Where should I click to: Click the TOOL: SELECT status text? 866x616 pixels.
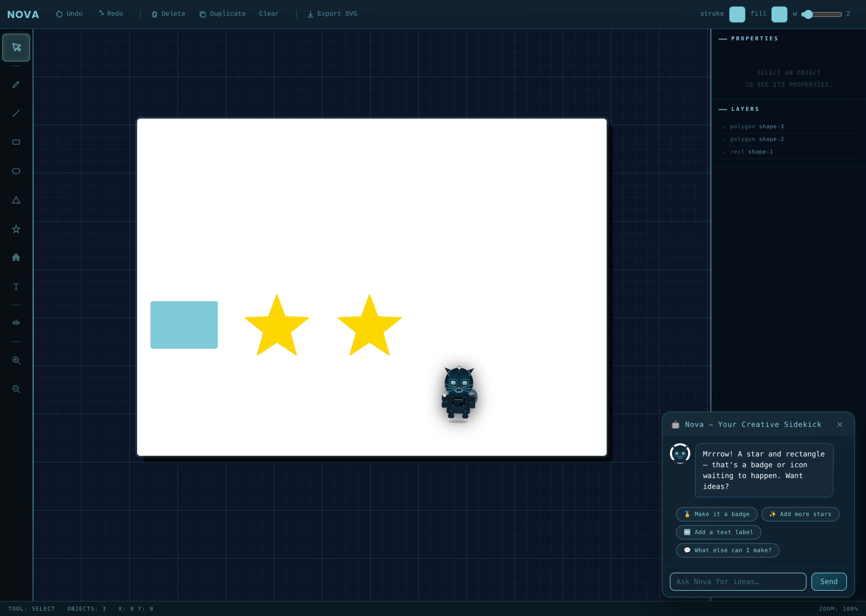32,609
